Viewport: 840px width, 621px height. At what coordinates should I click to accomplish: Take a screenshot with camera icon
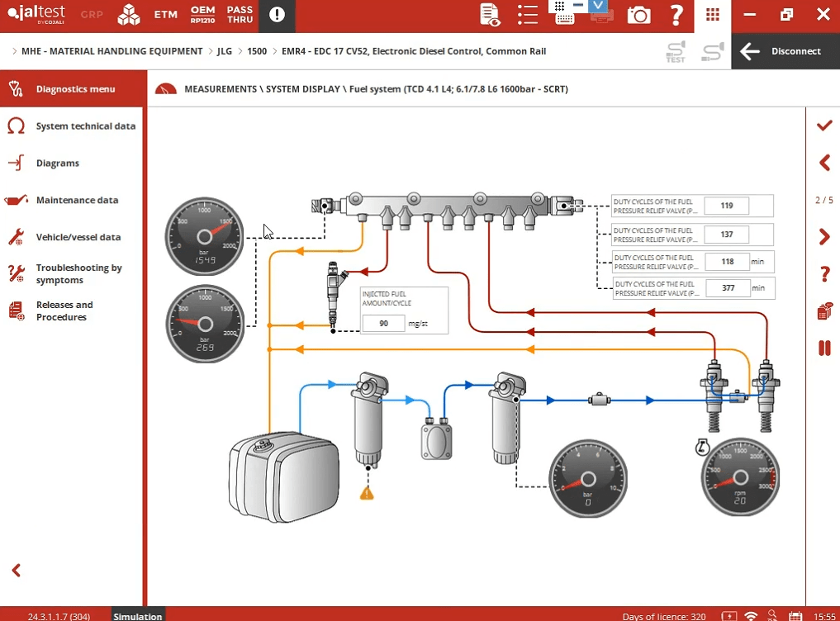pyautogui.click(x=638, y=15)
